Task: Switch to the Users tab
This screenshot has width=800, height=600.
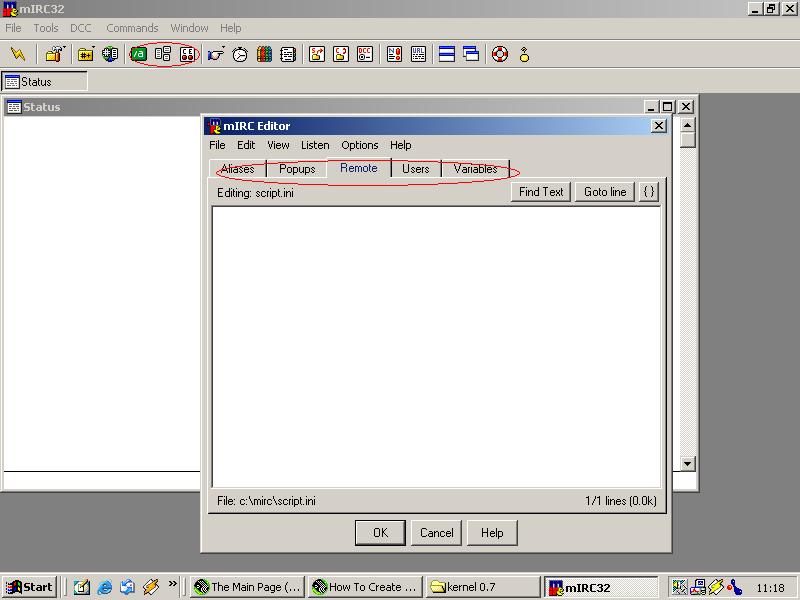Action: [x=416, y=169]
